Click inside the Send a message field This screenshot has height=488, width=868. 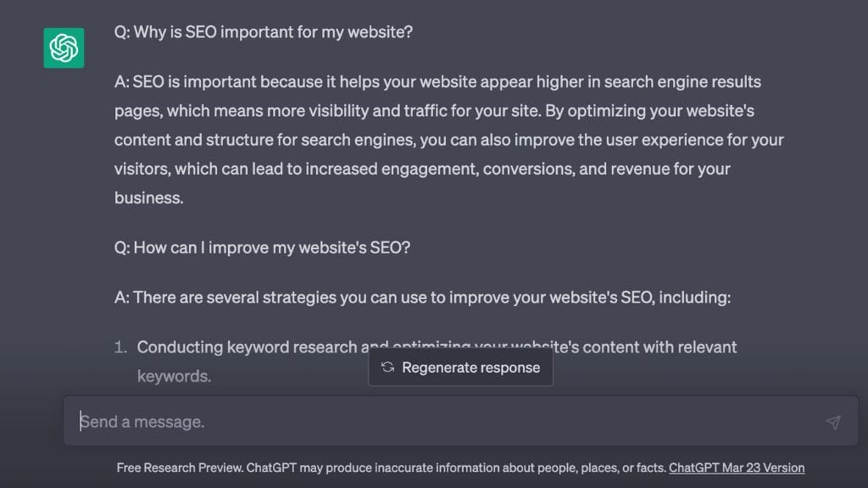339,421
